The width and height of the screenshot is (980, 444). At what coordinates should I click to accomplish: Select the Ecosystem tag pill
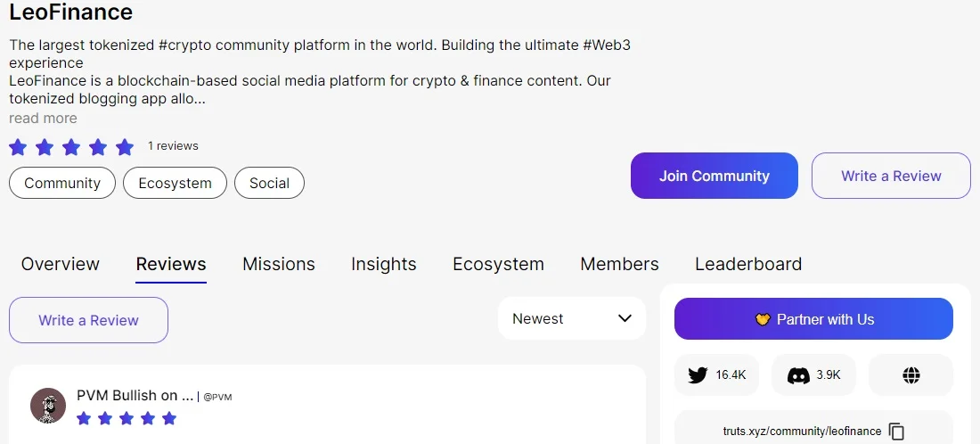click(175, 184)
